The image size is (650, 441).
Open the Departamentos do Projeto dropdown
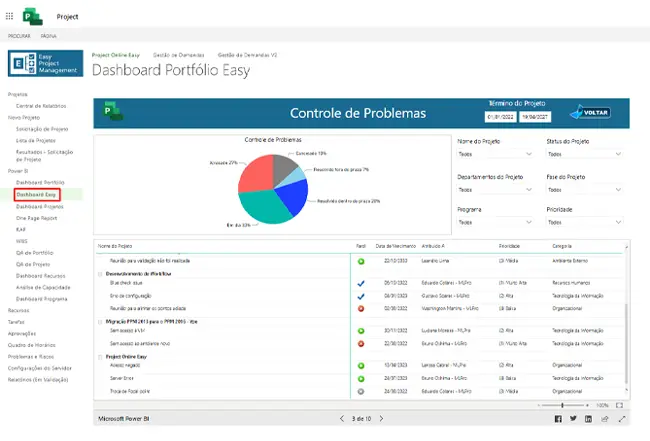coord(495,189)
